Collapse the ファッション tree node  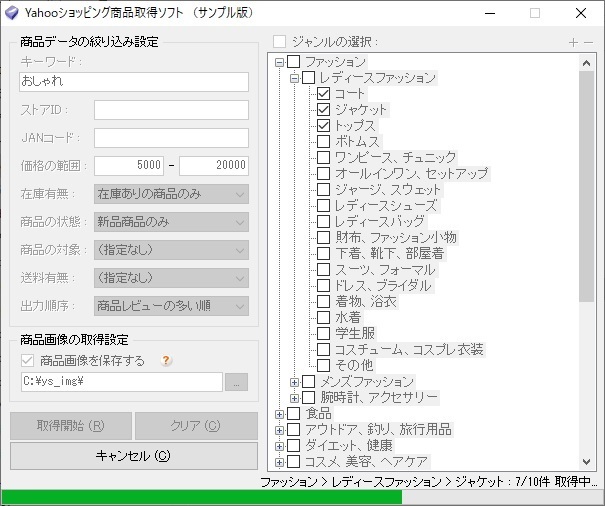[x=279, y=63]
